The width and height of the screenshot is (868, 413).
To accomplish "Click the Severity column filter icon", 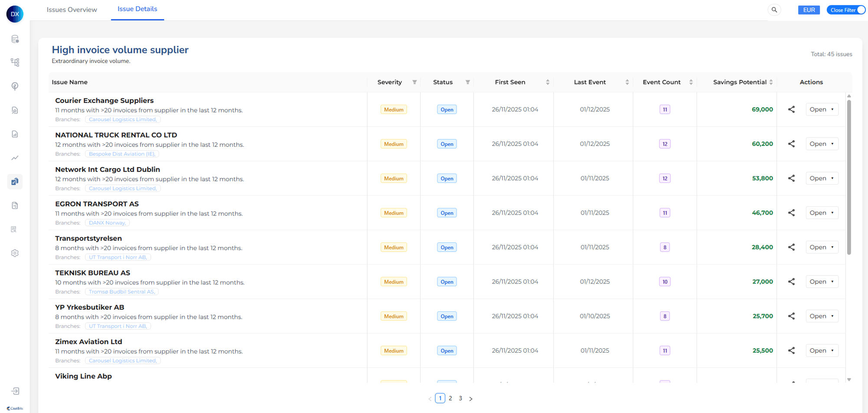I will [x=414, y=82].
